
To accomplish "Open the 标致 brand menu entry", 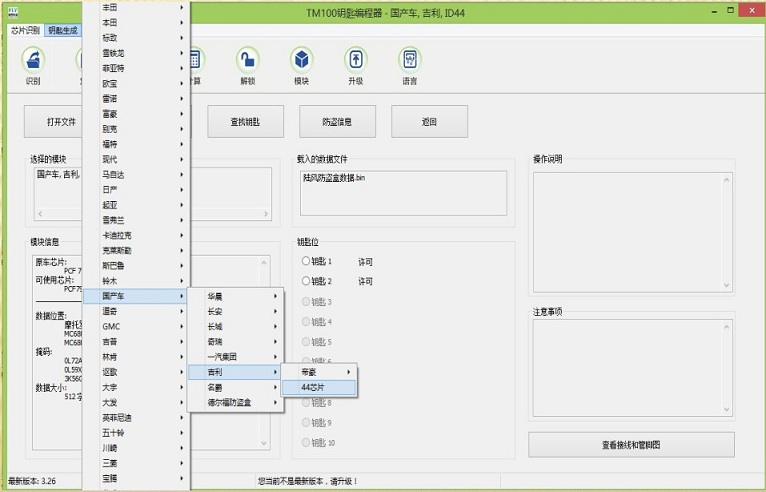I will [135, 38].
